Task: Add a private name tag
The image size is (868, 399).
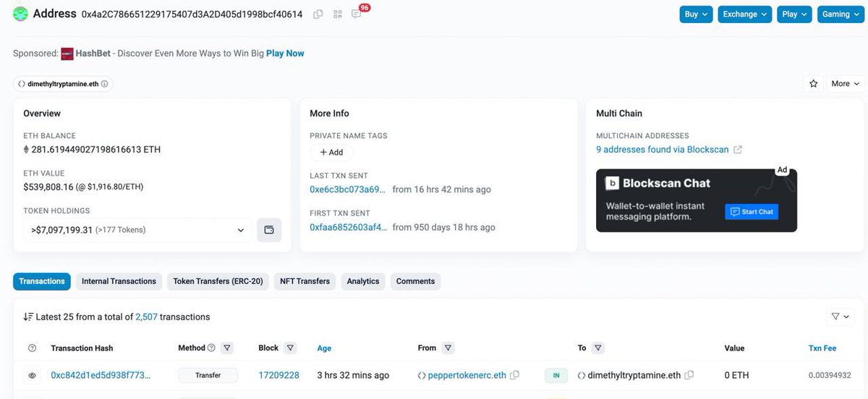Action: click(x=331, y=153)
